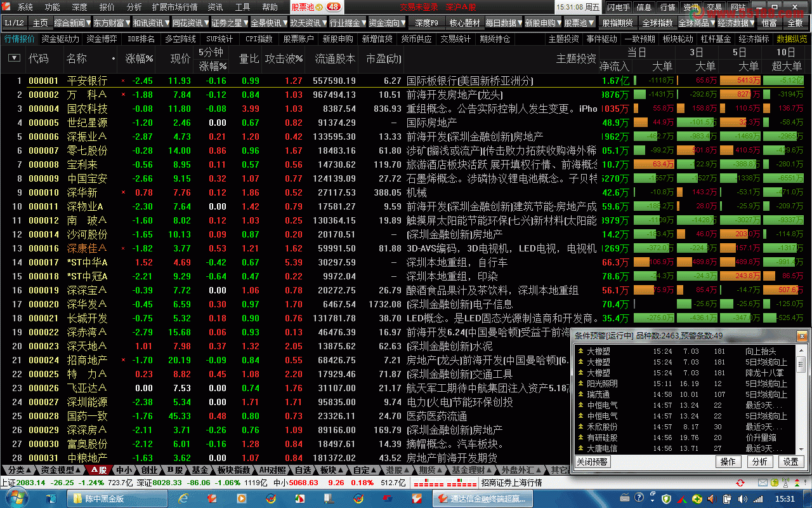The height and width of the screenshot is (508, 812).
Task: Click the 上证 index value 2083.14
Action: tap(31, 483)
